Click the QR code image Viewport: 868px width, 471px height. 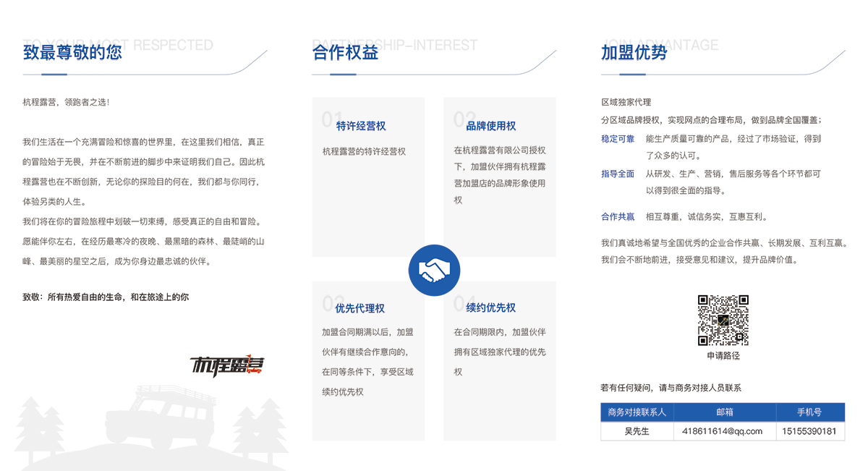coord(723,320)
